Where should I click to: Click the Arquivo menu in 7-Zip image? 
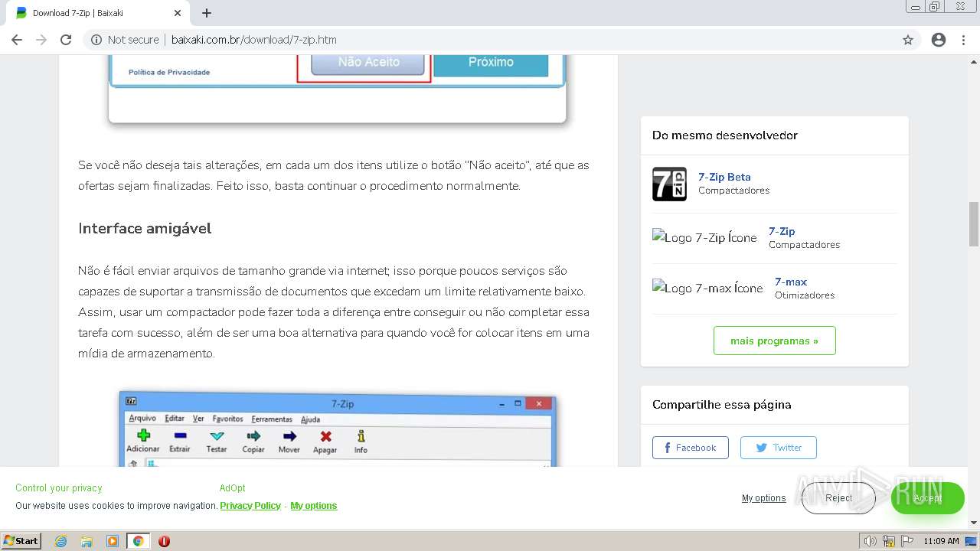click(142, 419)
